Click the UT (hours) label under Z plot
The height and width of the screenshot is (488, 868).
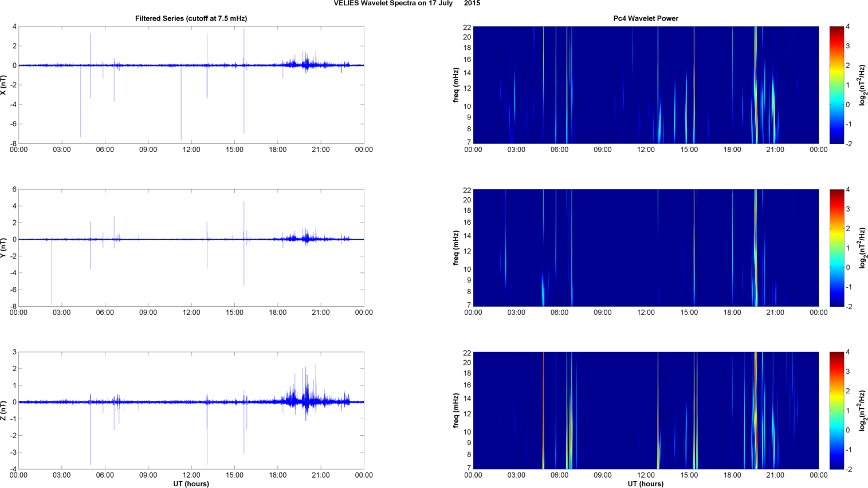click(191, 483)
